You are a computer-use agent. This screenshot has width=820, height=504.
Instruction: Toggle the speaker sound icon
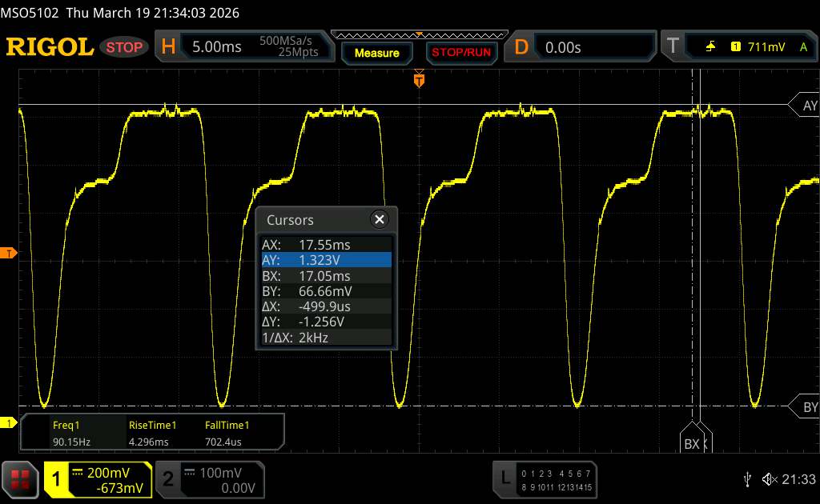769,478
